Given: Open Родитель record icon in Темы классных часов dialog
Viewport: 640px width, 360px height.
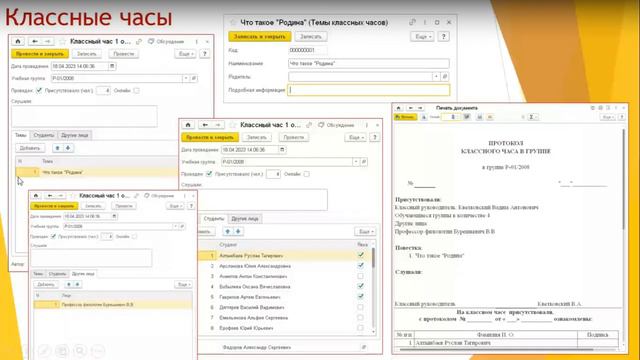Looking at the screenshot, I should click(x=445, y=77).
